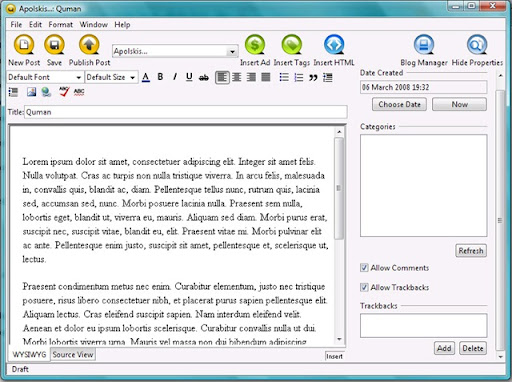The height and width of the screenshot is (382, 512).
Task: Insert a hyperlink with the globe icon
Action: pos(46,92)
